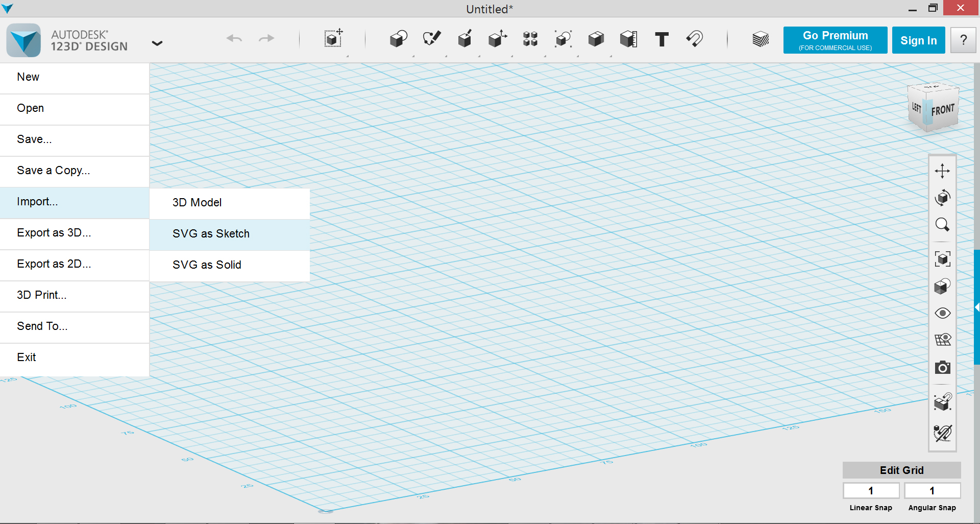
Task: Open Export as 3D... submenu
Action: click(75, 234)
